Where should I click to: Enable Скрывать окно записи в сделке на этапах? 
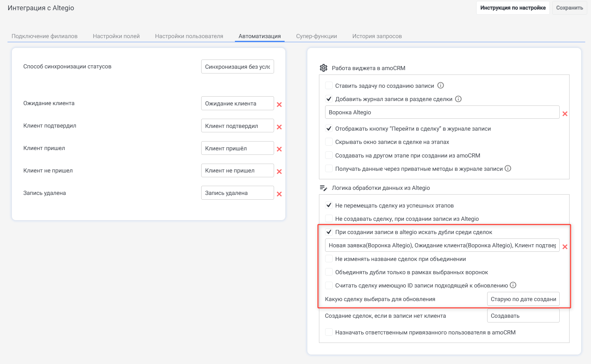(329, 142)
